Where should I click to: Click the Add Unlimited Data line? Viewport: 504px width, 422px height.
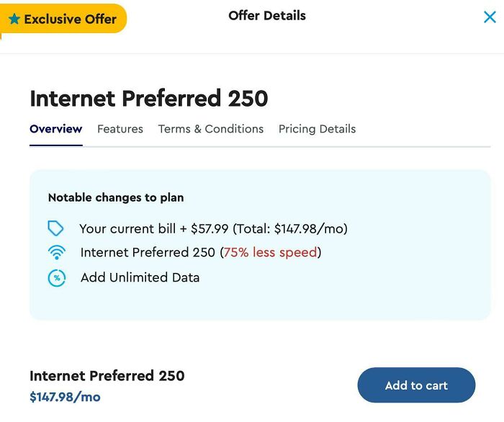(x=140, y=278)
